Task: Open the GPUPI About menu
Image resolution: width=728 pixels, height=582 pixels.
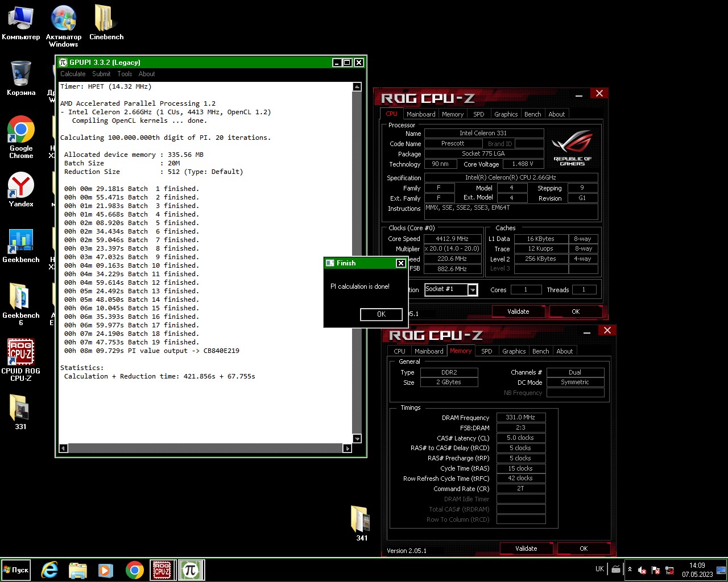Action: pos(147,74)
